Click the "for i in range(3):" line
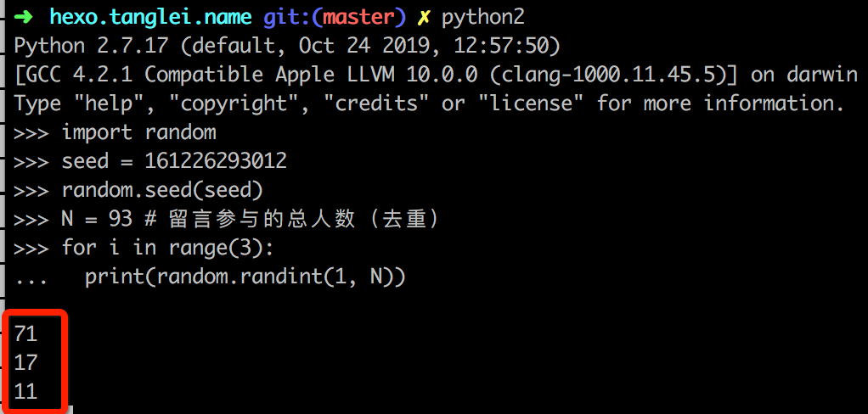This screenshot has height=414, width=868. [167, 248]
